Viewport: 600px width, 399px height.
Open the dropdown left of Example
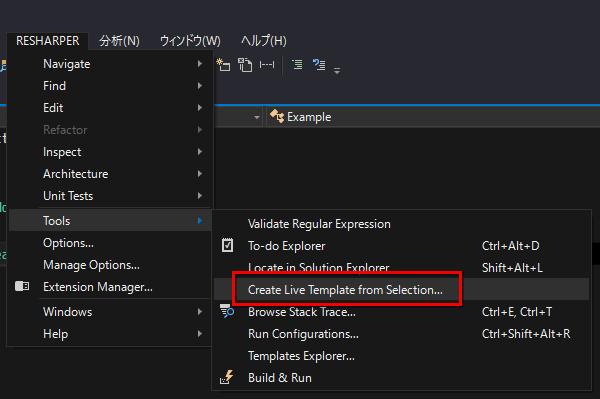[x=257, y=117]
